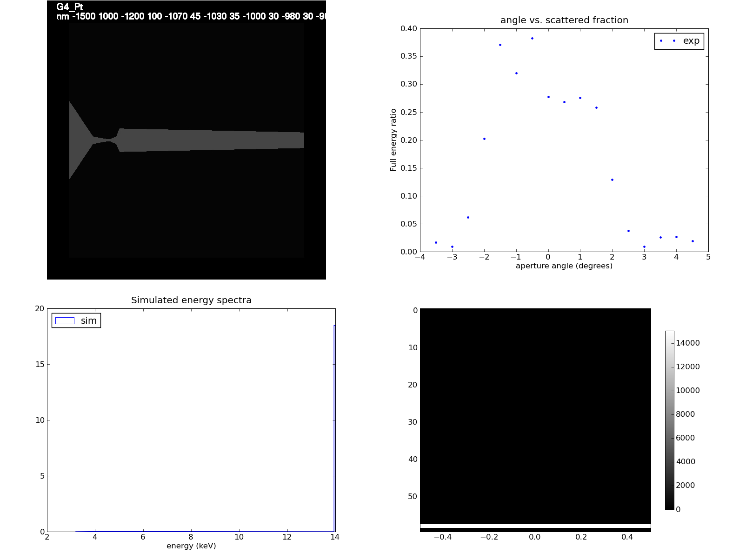
Task: Click the G4_Pt label in geometry image
Action: point(69,7)
